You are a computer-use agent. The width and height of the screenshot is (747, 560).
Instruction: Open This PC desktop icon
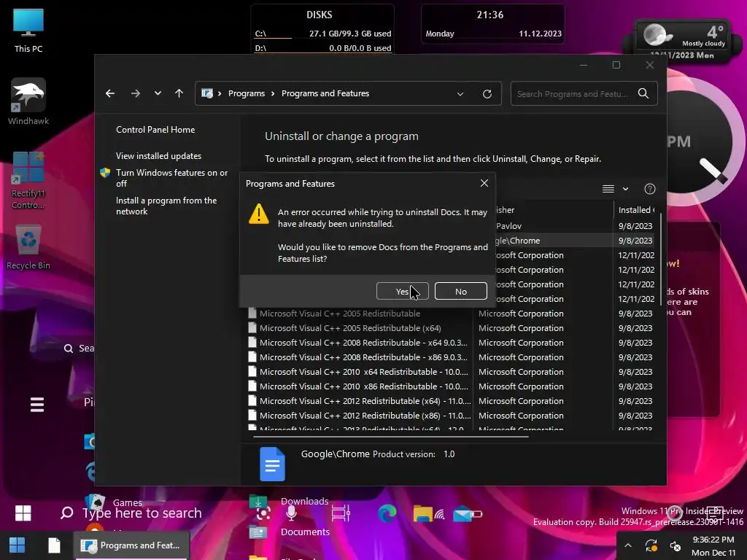coord(28,31)
